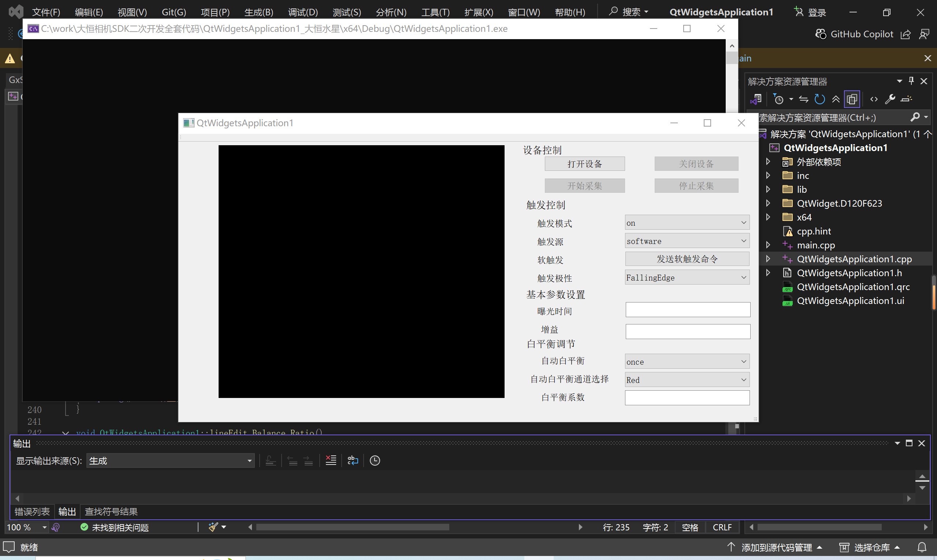Open the 触发极性 FallingEdge dropdown
This screenshot has height=560, width=937.
pos(687,278)
